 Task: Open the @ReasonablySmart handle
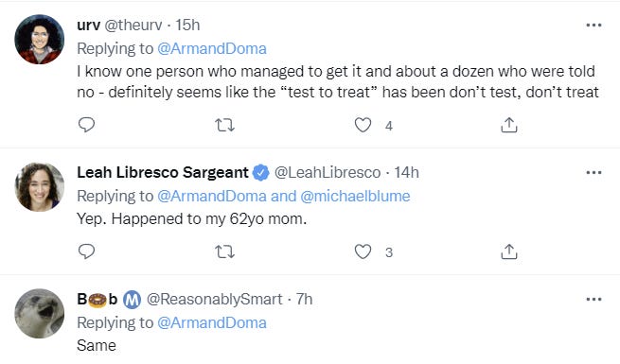[x=215, y=300]
